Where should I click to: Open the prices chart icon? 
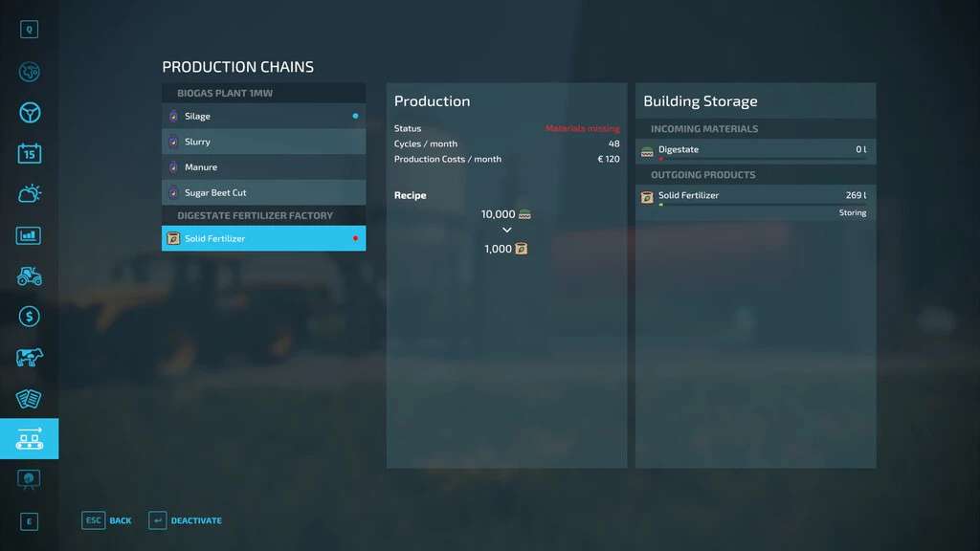(x=29, y=235)
